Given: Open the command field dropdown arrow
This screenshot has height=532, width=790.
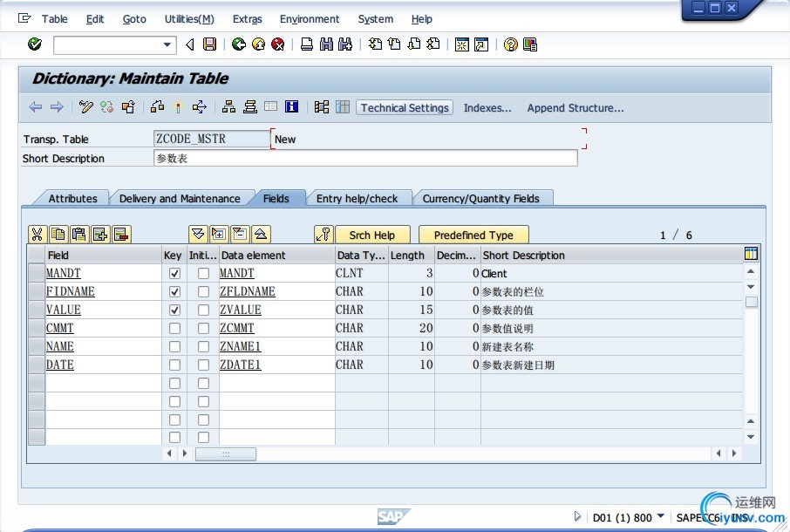Looking at the screenshot, I should point(167,44).
